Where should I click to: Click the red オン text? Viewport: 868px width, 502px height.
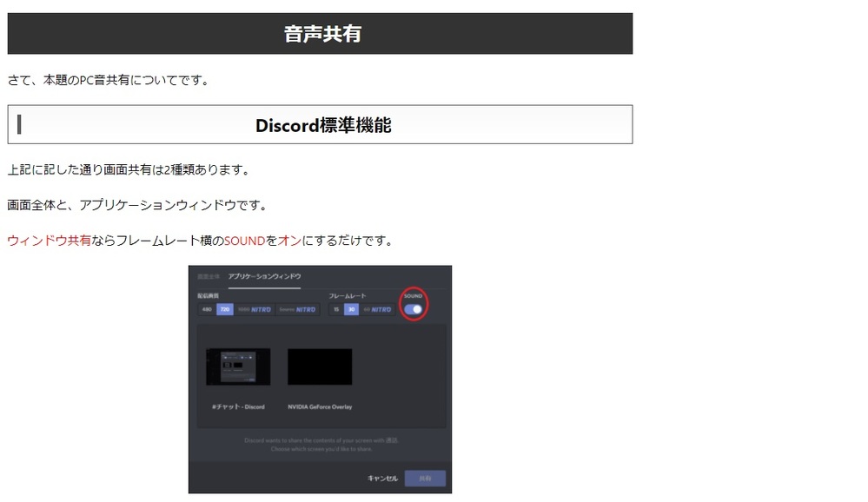289,241
